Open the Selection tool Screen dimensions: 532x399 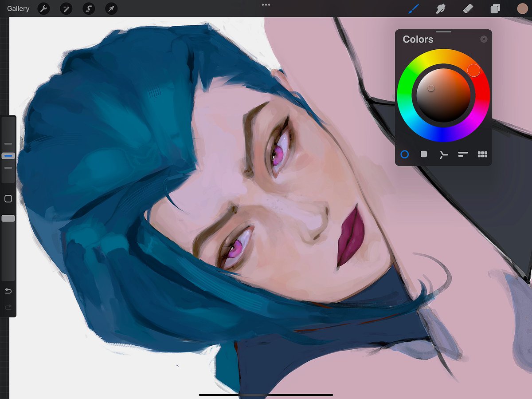(89, 8)
